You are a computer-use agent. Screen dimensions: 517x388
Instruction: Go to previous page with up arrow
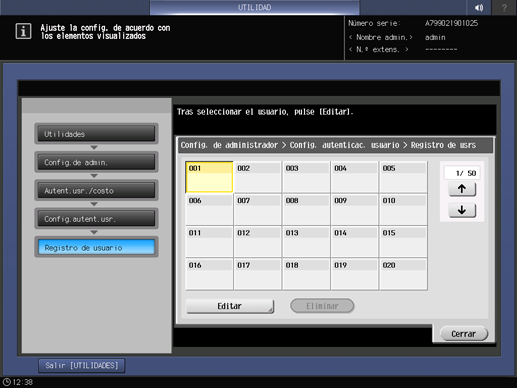click(x=462, y=189)
